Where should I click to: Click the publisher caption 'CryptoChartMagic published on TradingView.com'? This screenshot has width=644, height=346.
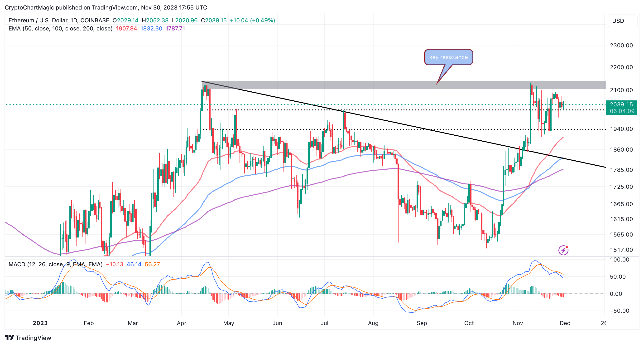click(71, 8)
